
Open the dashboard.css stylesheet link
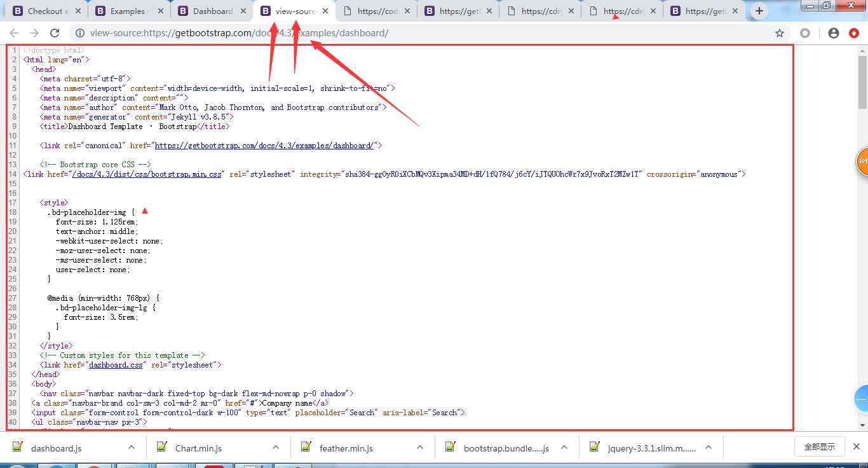click(116, 365)
